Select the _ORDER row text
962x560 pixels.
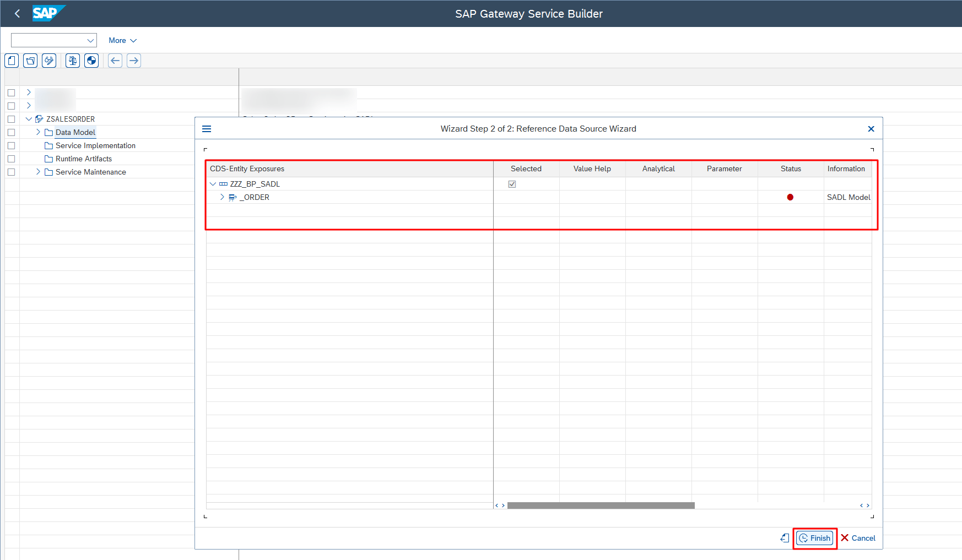[x=255, y=197]
